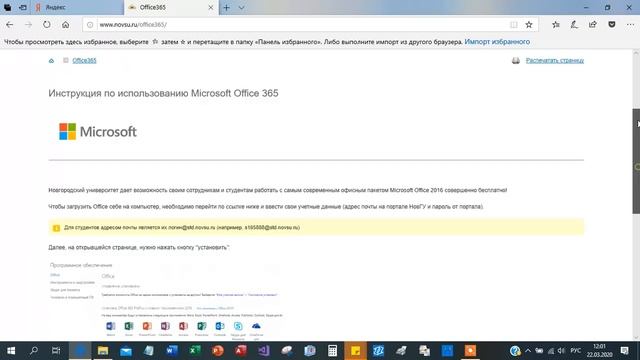Launch Word from the taskbar
The width and height of the screenshot is (640, 360).
pos(172,351)
